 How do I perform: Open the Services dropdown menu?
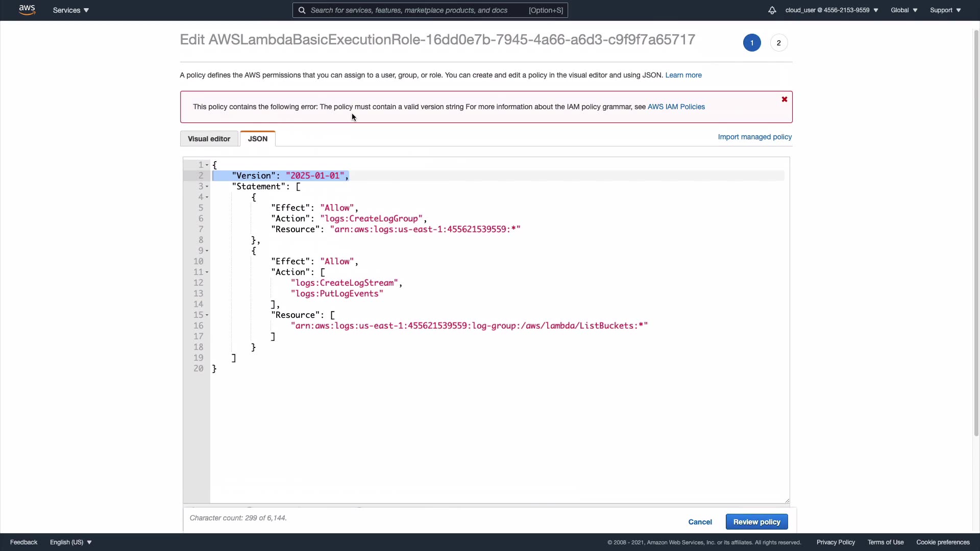pos(71,10)
